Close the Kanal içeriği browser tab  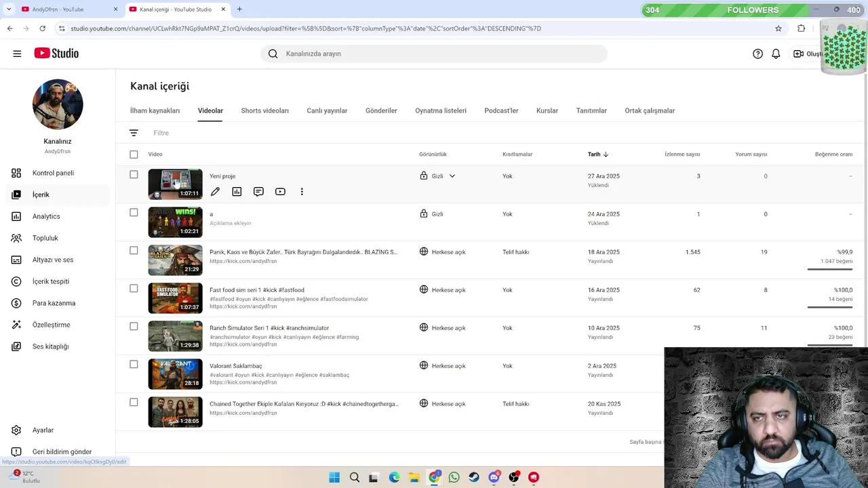223,9
